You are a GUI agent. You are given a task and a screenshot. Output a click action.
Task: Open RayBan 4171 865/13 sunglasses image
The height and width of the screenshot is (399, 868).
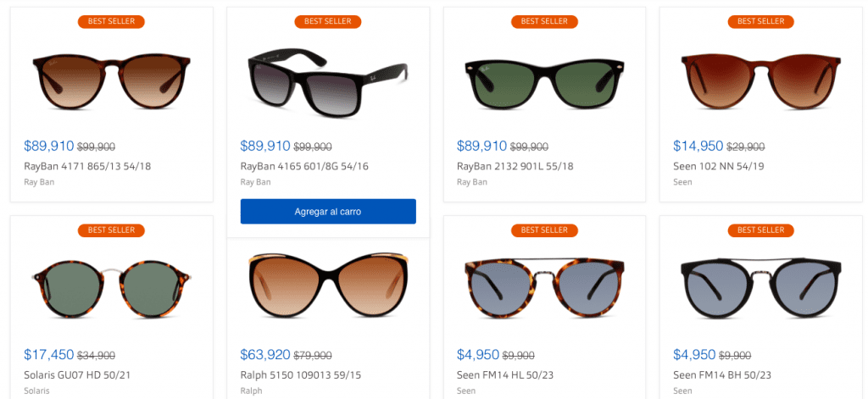111,81
